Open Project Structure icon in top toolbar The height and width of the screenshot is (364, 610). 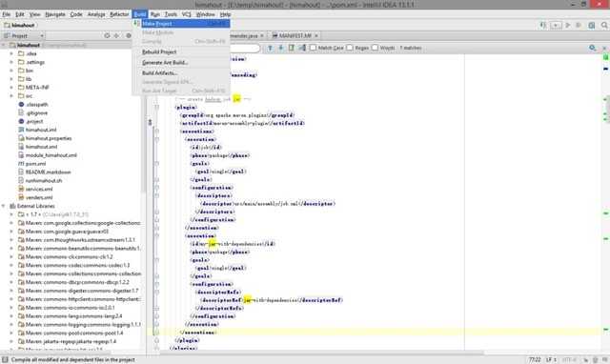tap(591, 26)
